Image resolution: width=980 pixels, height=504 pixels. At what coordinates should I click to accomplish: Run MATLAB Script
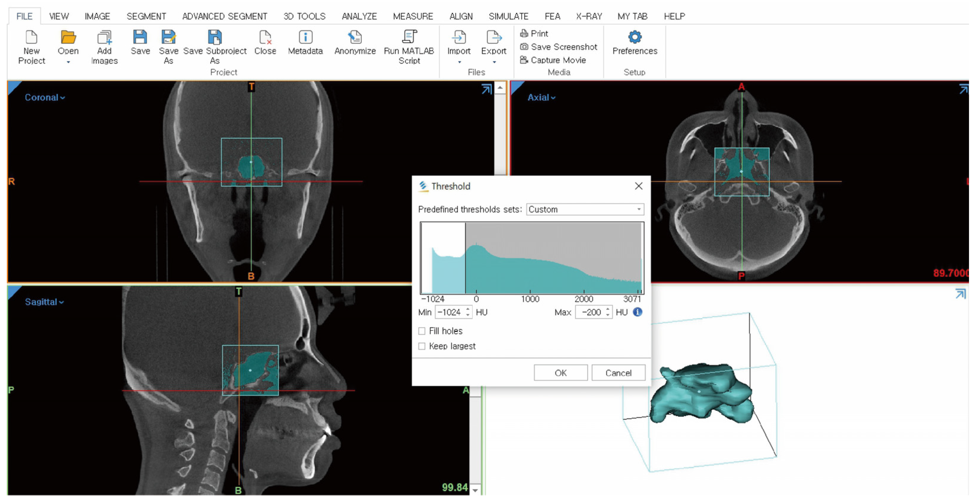coord(409,47)
